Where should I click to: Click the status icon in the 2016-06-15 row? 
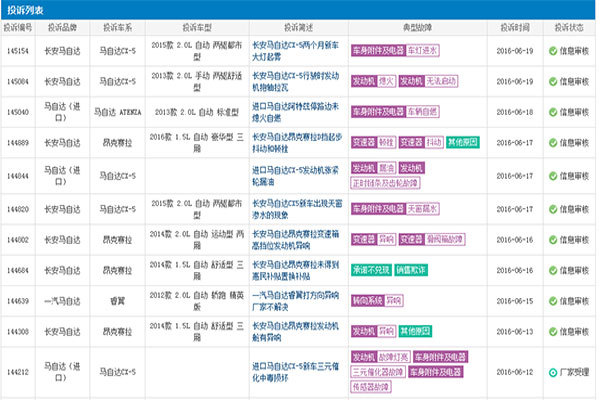click(553, 301)
